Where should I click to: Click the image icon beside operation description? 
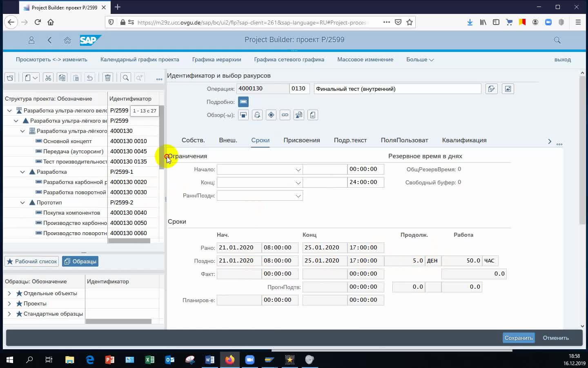(x=508, y=89)
